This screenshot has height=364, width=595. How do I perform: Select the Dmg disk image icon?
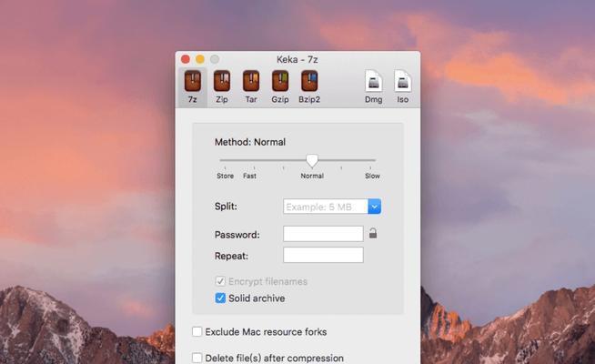[373, 81]
